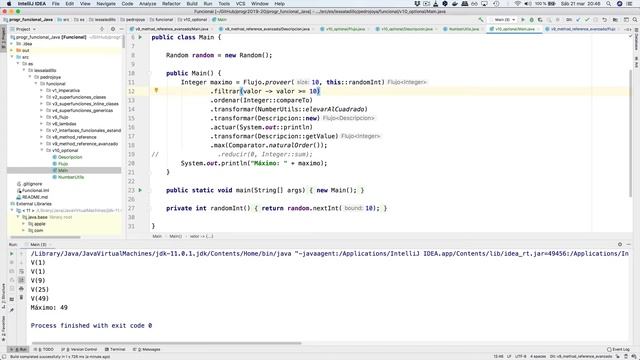Click the run gutter arrow beside main method
This screenshot has height=360, width=640.
click(140, 190)
